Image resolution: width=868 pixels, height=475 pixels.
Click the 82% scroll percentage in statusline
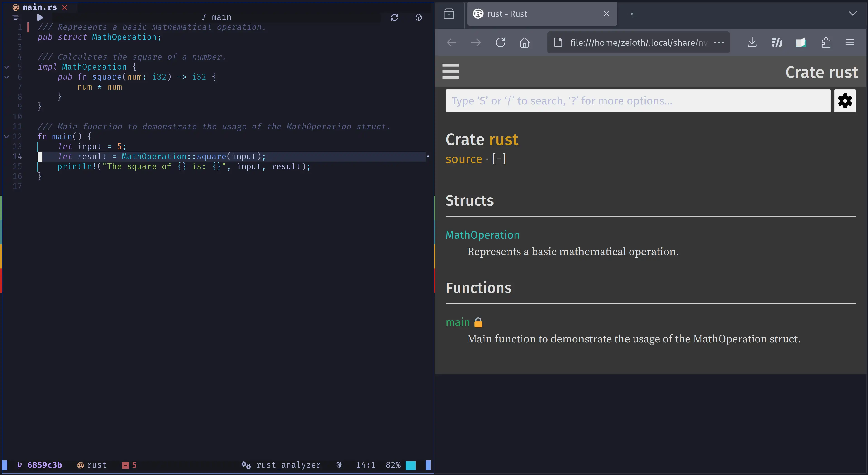393,465
